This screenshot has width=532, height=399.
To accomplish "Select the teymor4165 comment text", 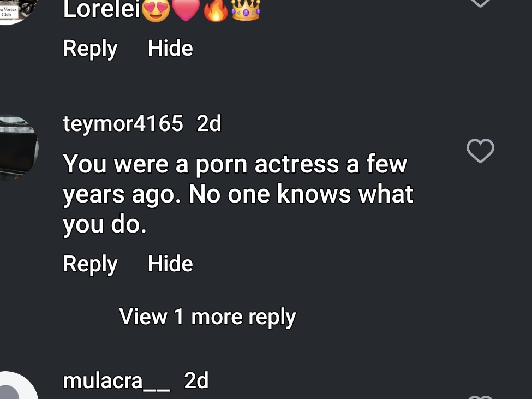I will [x=238, y=194].
